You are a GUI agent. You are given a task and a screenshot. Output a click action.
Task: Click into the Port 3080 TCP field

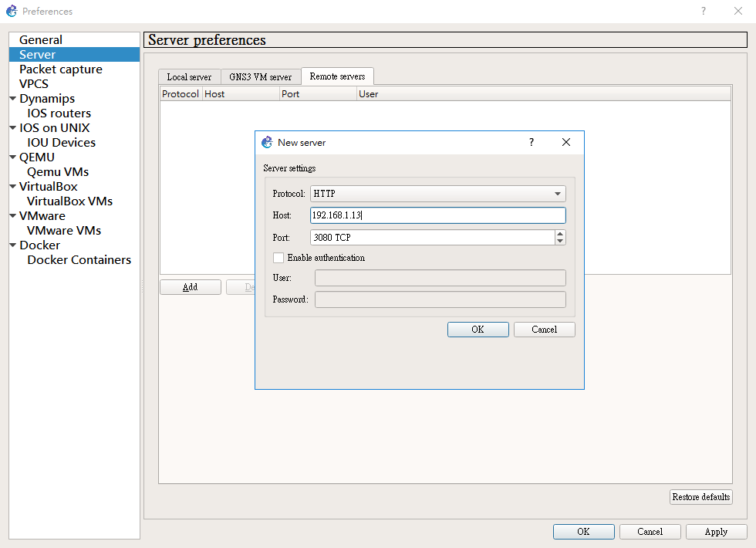pyautogui.click(x=433, y=238)
